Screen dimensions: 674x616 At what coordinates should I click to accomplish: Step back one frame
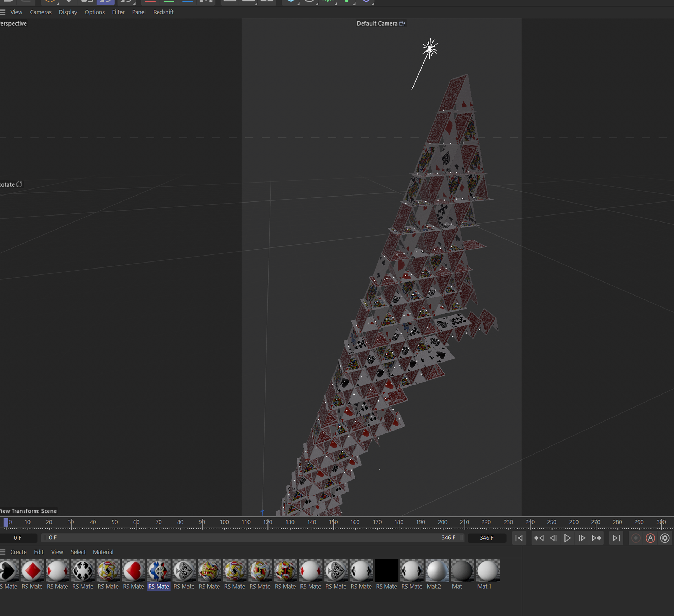[x=553, y=538]
